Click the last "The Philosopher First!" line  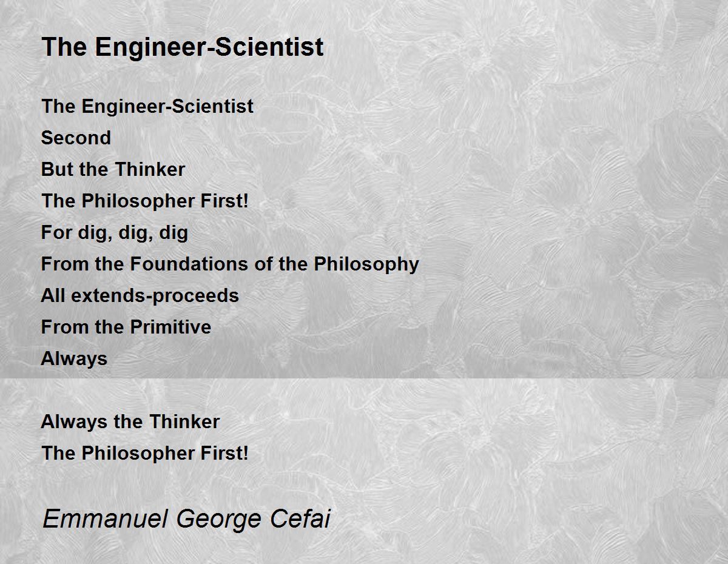point(145,454)
